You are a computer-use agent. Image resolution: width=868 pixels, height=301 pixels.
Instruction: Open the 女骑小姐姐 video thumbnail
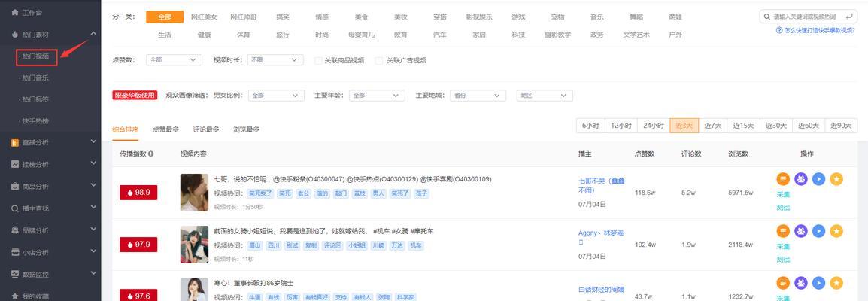pyautogui.click(x=194, y=245)
